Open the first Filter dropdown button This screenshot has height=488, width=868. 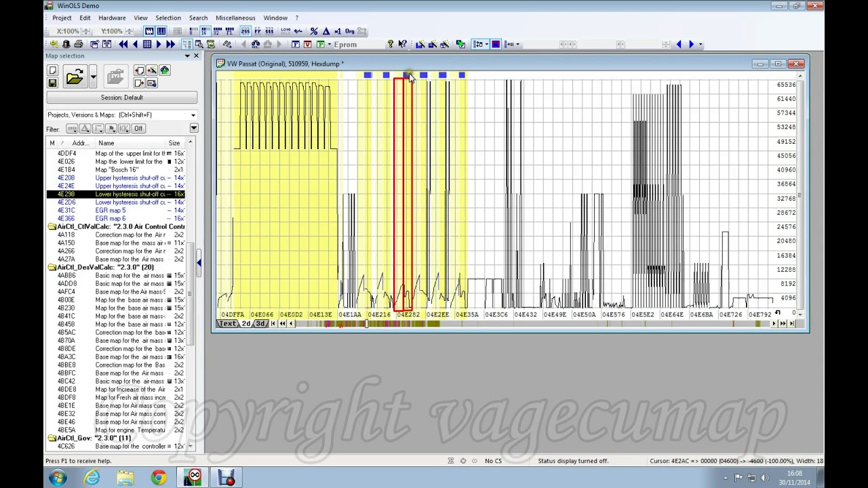pos(72,128)
